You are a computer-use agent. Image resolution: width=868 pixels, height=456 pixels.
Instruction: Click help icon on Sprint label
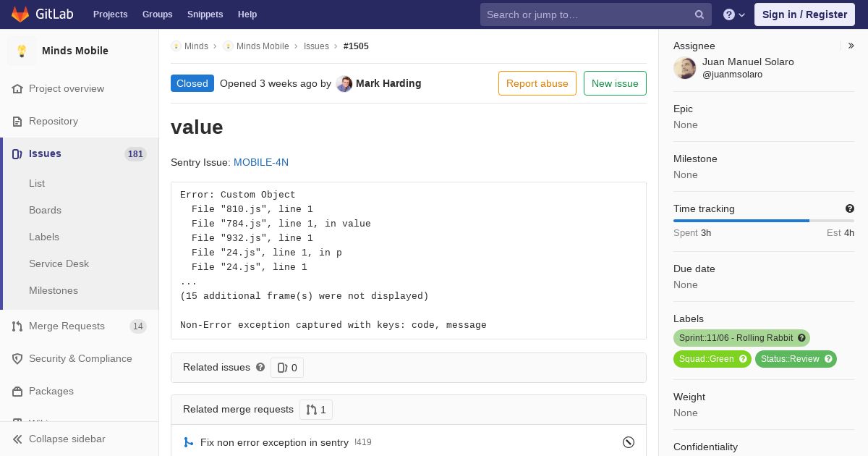click(801, 338)
